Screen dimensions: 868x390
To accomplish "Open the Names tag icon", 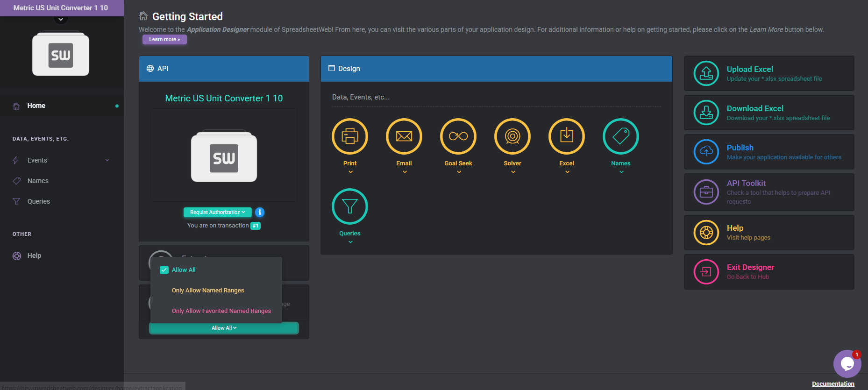I will [620, 136].
